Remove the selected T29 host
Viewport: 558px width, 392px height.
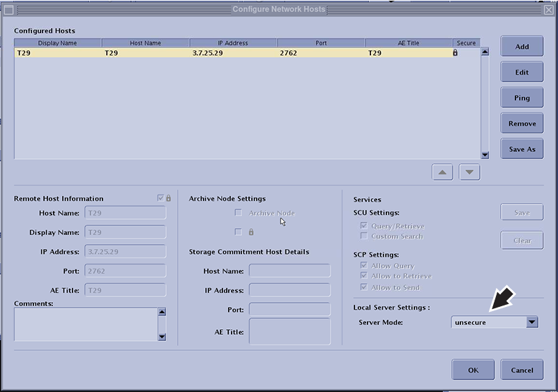(x=522, y=123)
